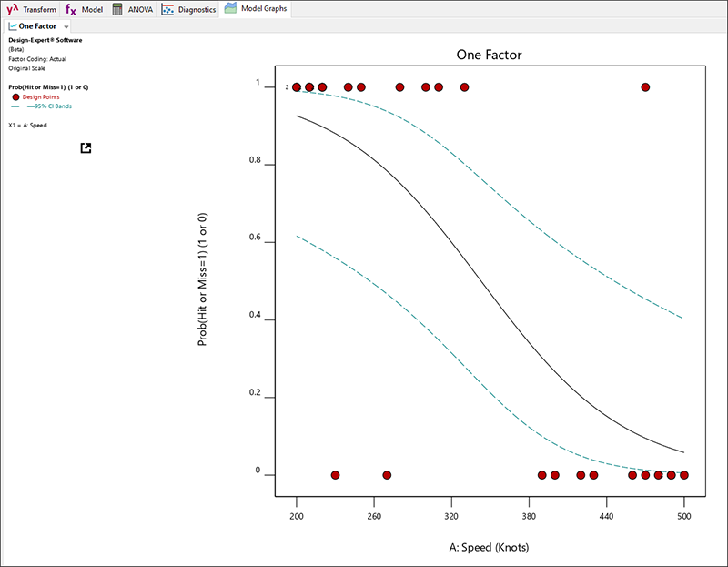728x567 pixels.
Task: Expand the dropdown arrow beside One Factor
Action: pyautogui.click(x=66, y=27)
